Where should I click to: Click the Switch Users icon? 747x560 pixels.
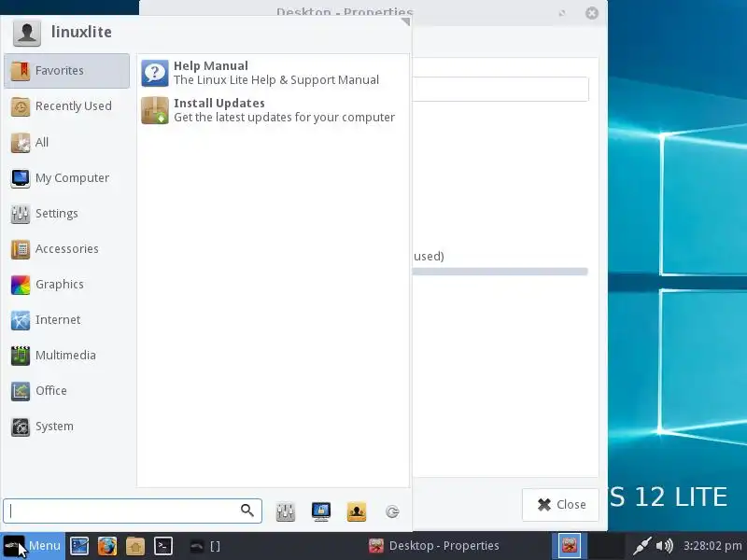coord(357,511)
